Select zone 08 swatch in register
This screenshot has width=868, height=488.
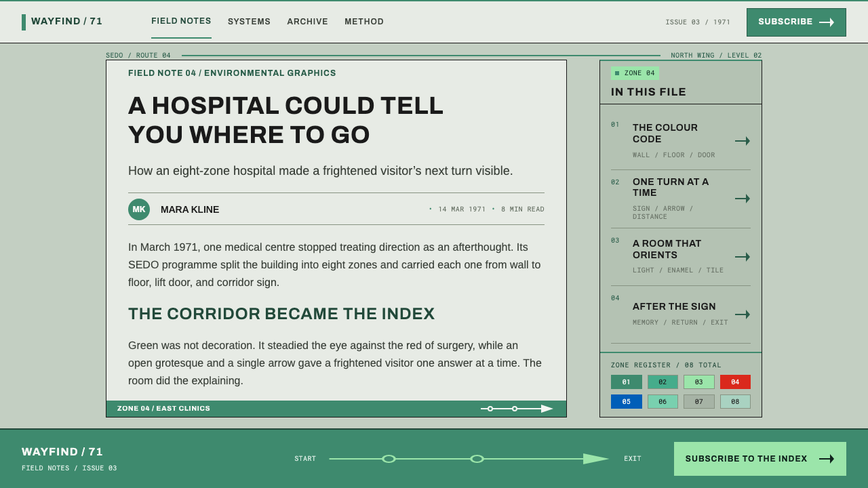pos(735,402)
